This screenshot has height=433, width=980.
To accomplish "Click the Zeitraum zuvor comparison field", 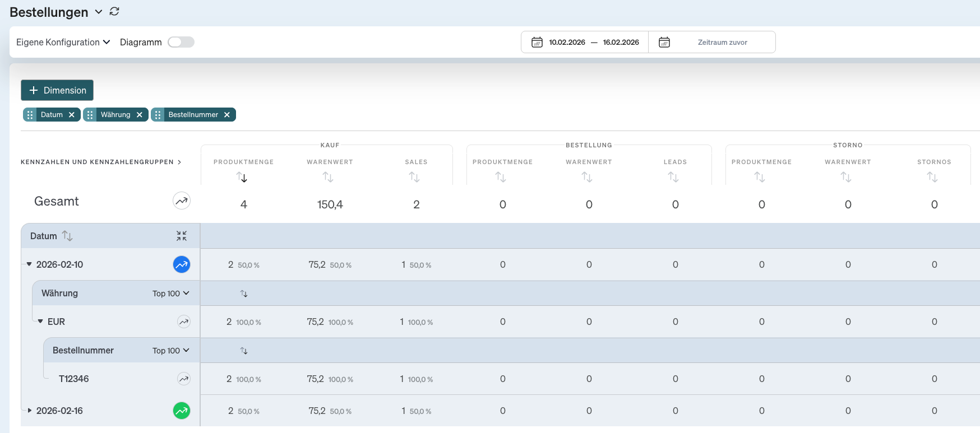I will pyautogui.click(x=722, y=42).
